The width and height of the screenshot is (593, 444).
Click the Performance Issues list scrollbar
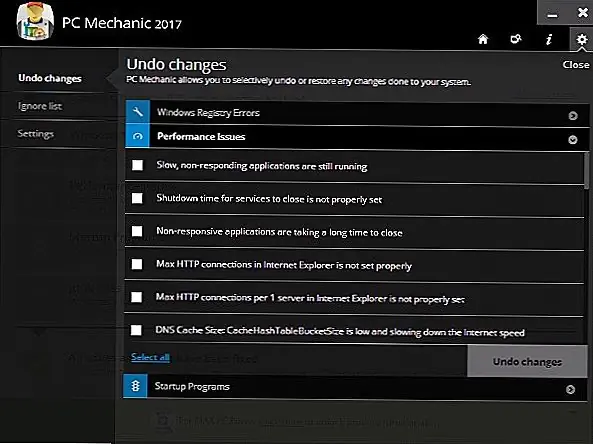point(587,170)
